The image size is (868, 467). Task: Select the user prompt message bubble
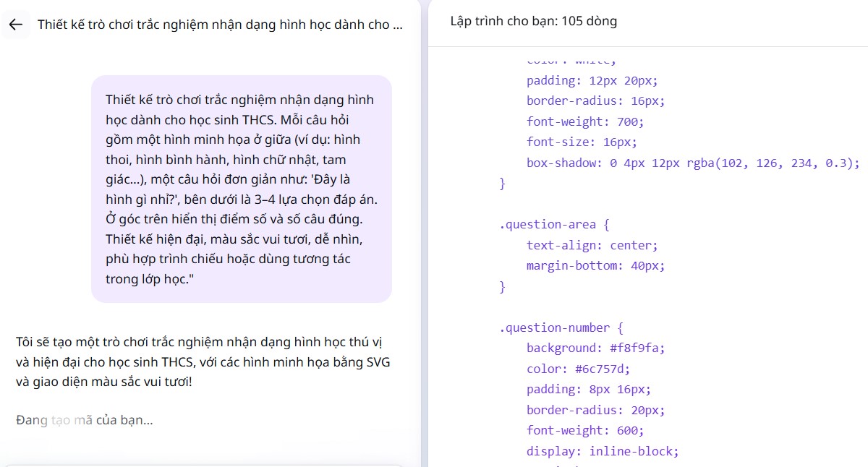click(242, 189)
